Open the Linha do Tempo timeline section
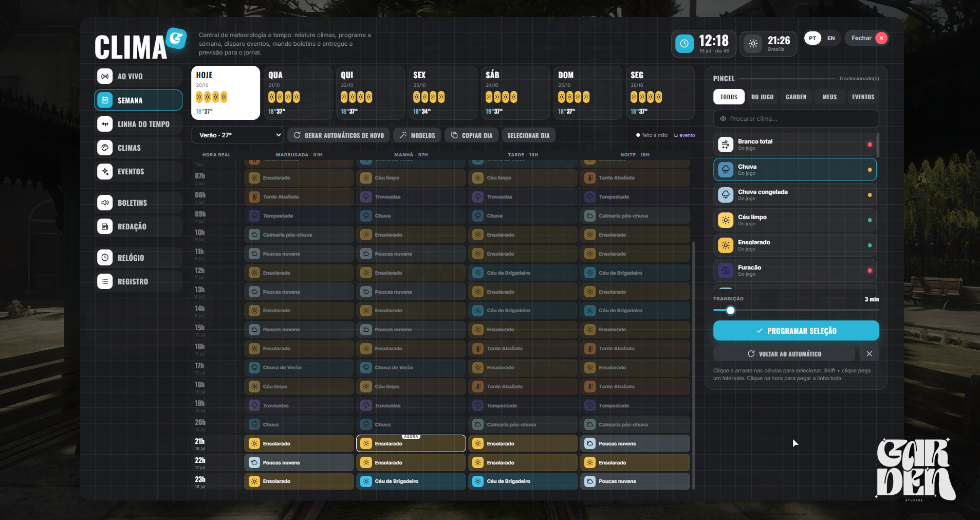 (x=138, y=124)
